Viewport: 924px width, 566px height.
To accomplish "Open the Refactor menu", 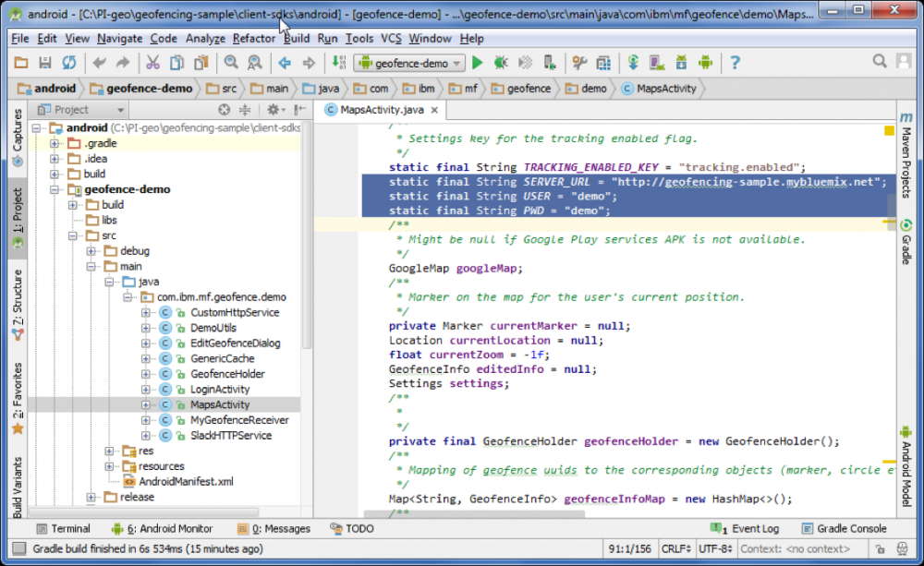I will tap(254, 39).
